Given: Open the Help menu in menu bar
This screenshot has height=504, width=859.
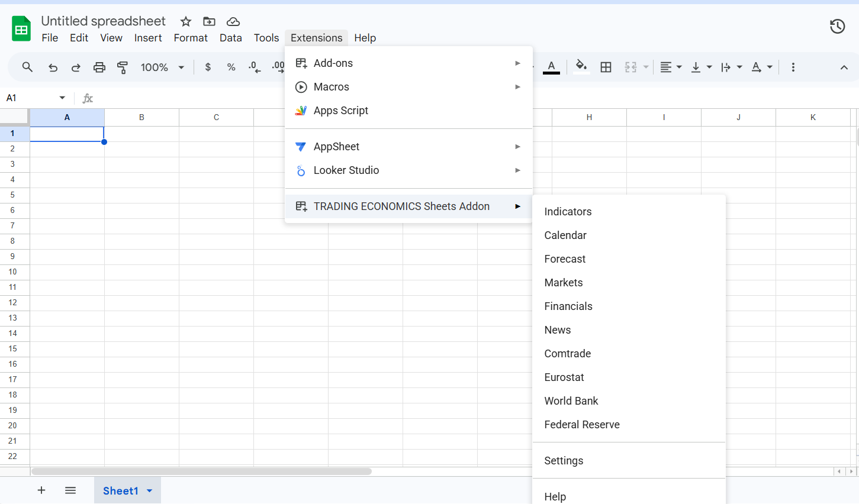Looking at the screenshot, I should [x=365, y=38].
